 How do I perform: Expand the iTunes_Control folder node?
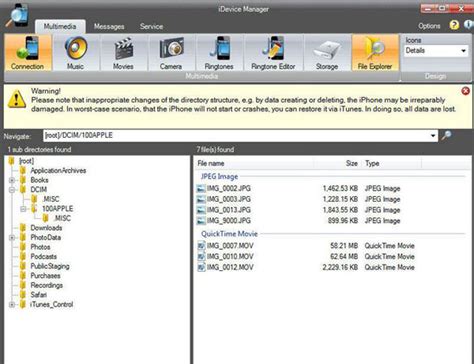pos(12,305)
